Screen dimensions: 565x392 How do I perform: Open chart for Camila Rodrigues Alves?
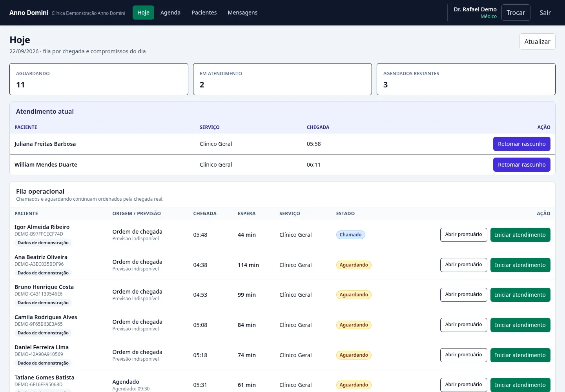point(463,325)
